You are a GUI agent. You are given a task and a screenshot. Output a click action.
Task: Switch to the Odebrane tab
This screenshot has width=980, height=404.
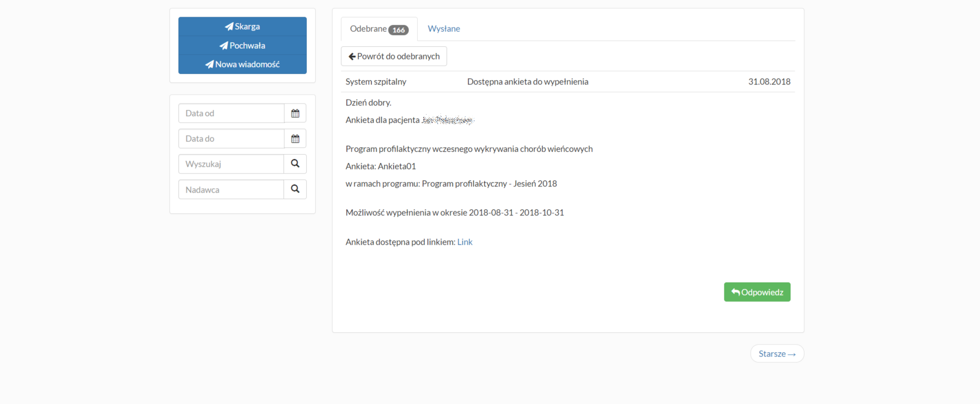[369, 29]
